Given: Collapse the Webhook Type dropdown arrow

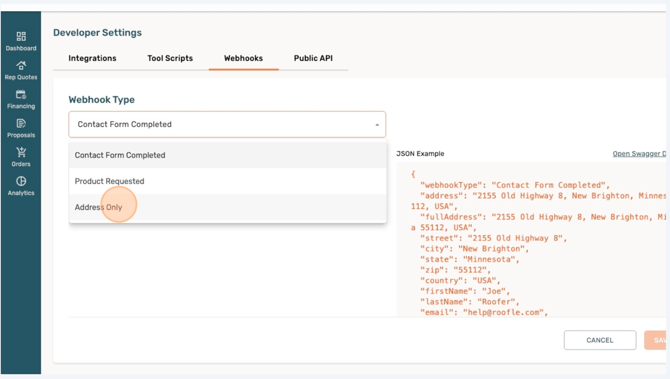Looking at the screenshot, I should pos(377,125).
